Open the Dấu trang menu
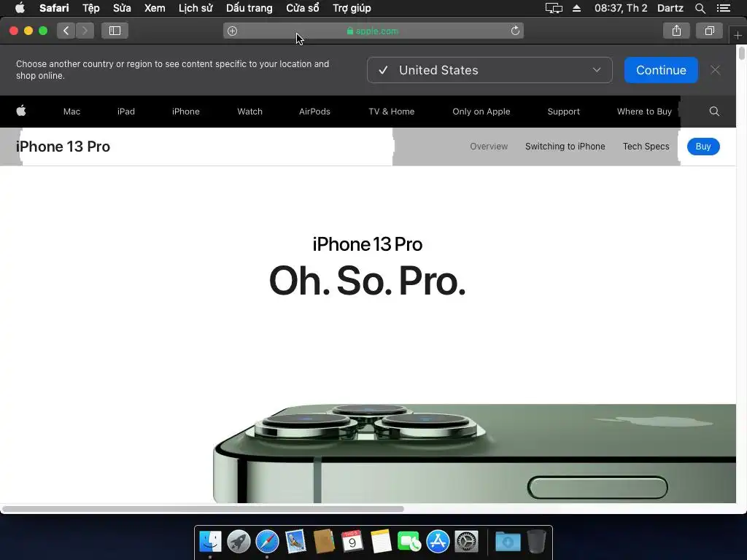This screenshot has width=747, height=560. 249,8
